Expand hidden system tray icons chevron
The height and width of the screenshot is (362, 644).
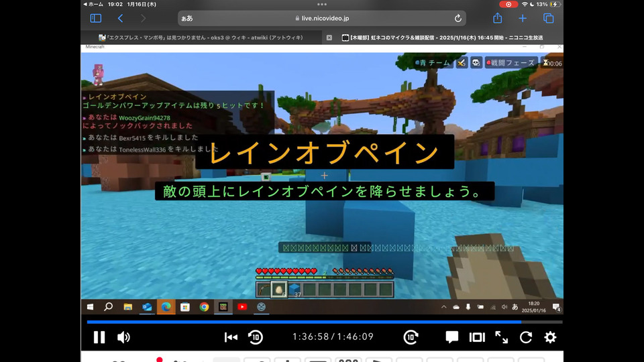pos(444,306)
